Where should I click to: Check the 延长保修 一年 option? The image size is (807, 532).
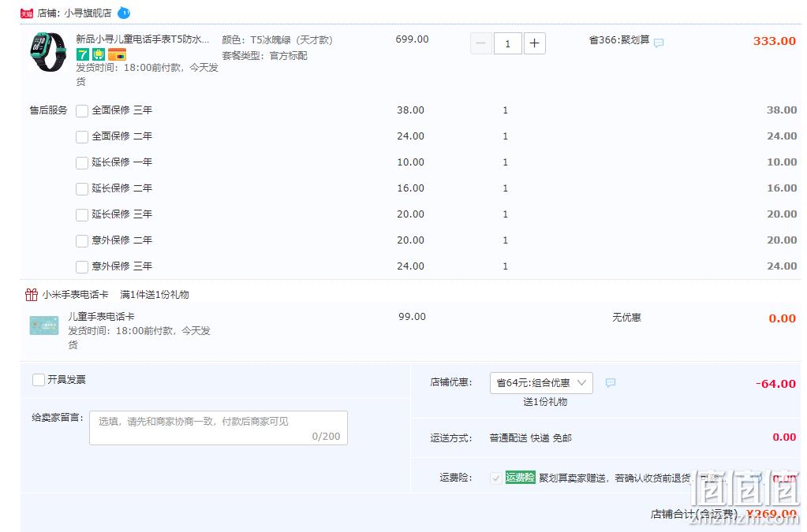(x=82, y=163)
